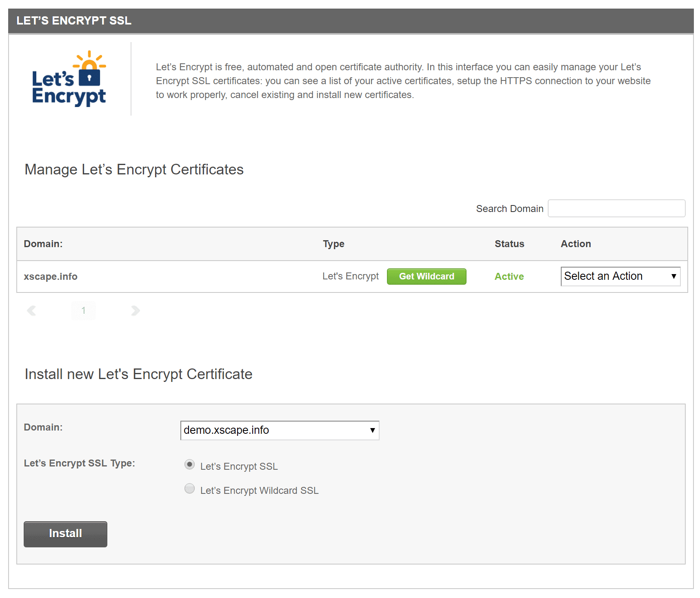The image size is (700, 598).
Task: Click the Domain: column header
Action: tap(43, 244)
